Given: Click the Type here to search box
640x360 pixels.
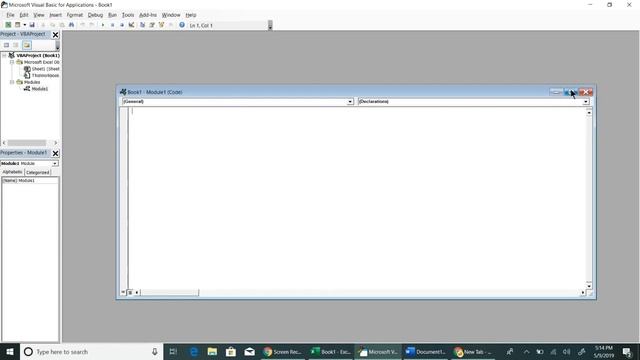Looking at the screenshot, I should click(91, 351).
